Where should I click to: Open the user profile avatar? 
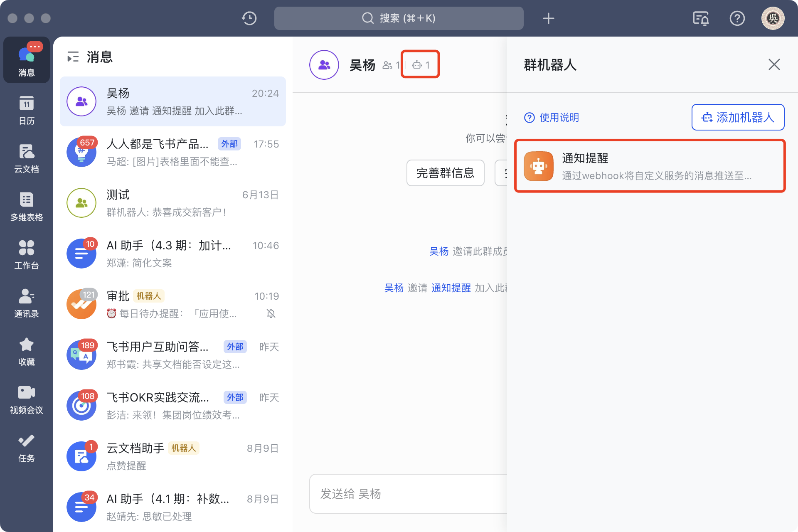[773, 18]
